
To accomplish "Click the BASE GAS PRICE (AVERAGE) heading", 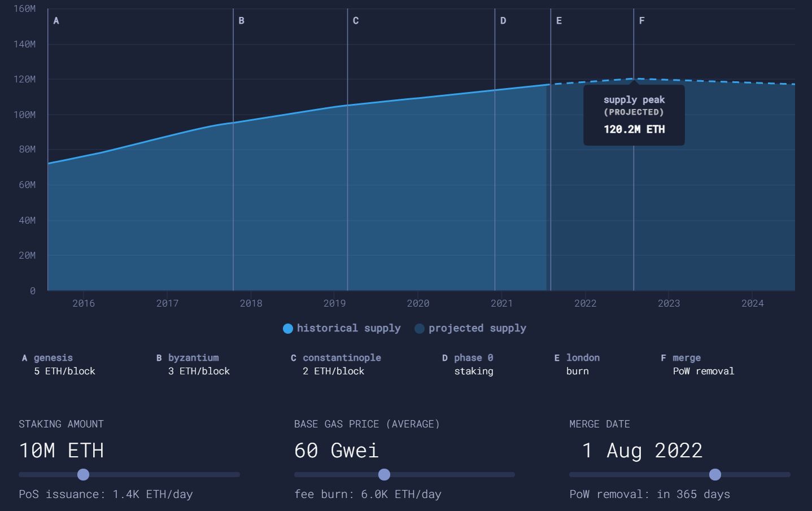I will (367, 424).
